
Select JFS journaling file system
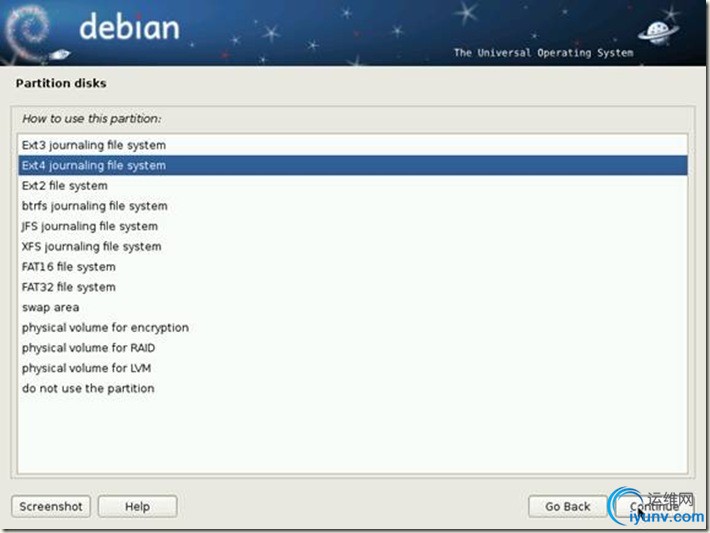(353, 226)
